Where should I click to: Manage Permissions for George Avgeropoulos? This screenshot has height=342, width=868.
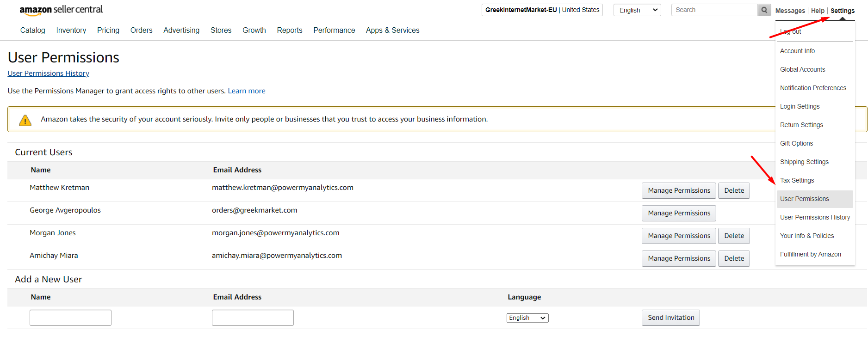tap(679, 213)
